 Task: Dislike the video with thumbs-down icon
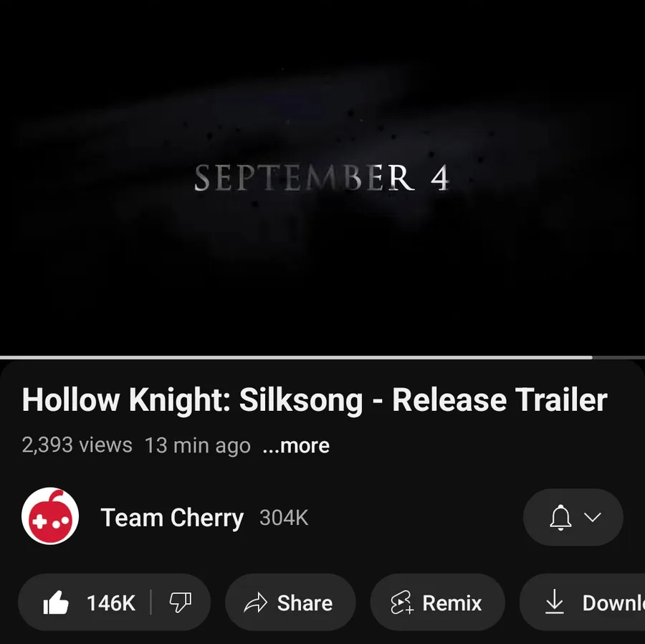click(181, 602)
